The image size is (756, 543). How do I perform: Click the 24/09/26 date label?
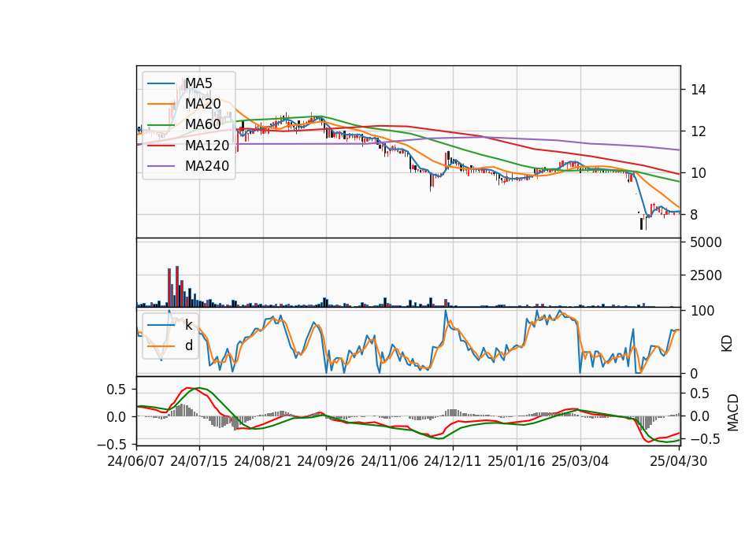pos(326,461)
